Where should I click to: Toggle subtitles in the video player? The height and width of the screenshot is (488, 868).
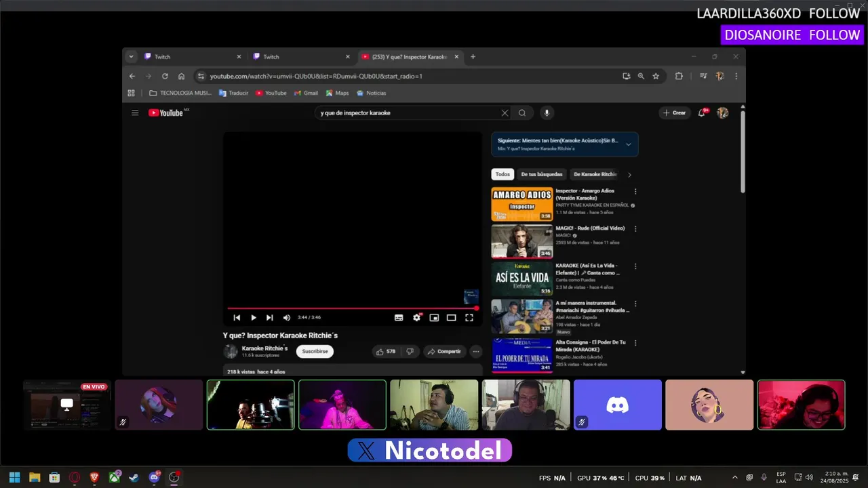[399, 317]
